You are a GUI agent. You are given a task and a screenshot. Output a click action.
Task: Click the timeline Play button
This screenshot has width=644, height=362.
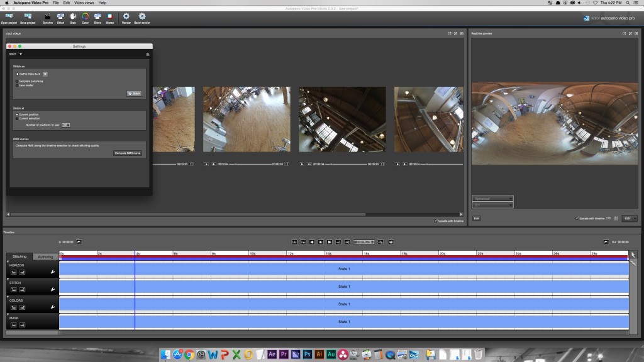click(321, 242)
